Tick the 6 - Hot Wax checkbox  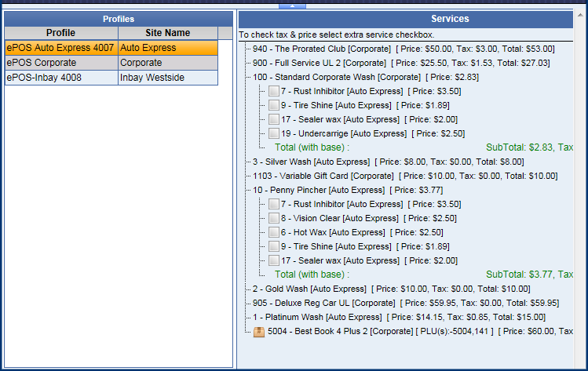tap(273, 232)
